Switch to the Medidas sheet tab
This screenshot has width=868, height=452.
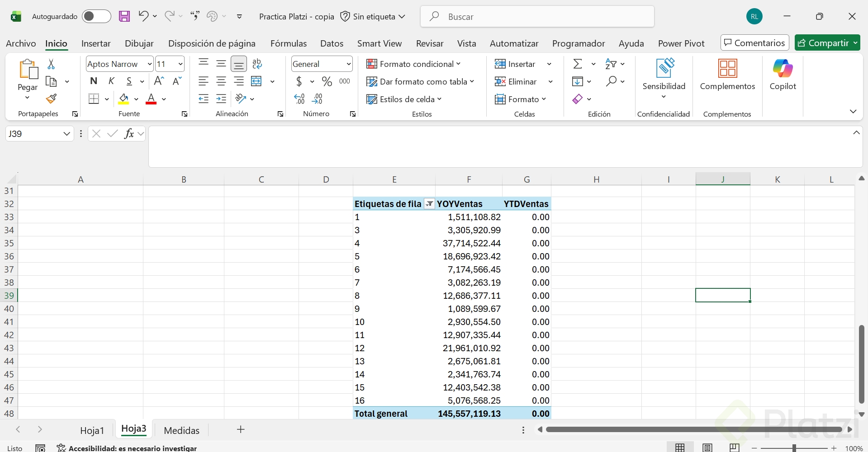(x=181, y=430)
